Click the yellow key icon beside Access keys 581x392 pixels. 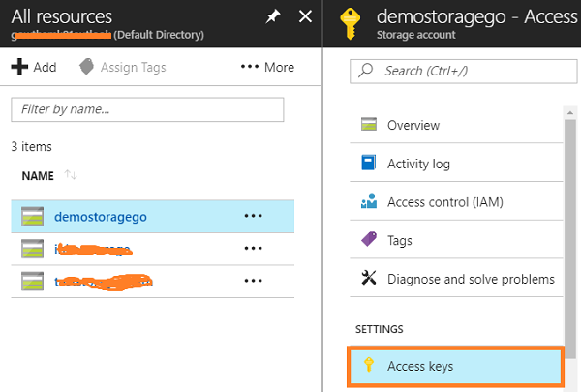pos(368,366)
